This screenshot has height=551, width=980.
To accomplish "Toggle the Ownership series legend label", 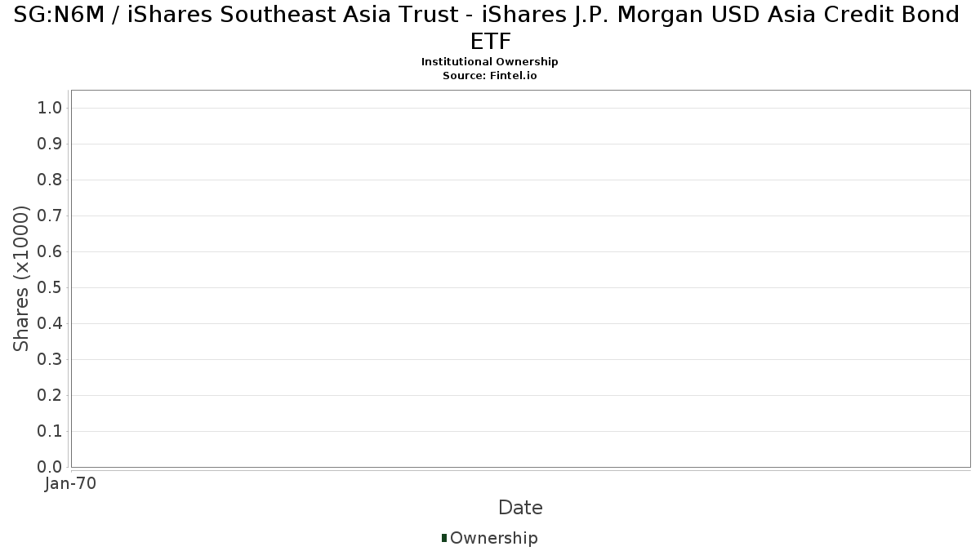I will [x=493, y=538].
